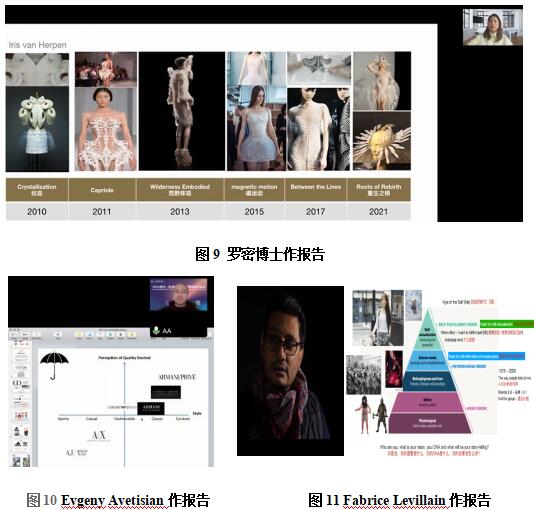Click the Evgeny Avetisian webcam video tile

(178, 295)
